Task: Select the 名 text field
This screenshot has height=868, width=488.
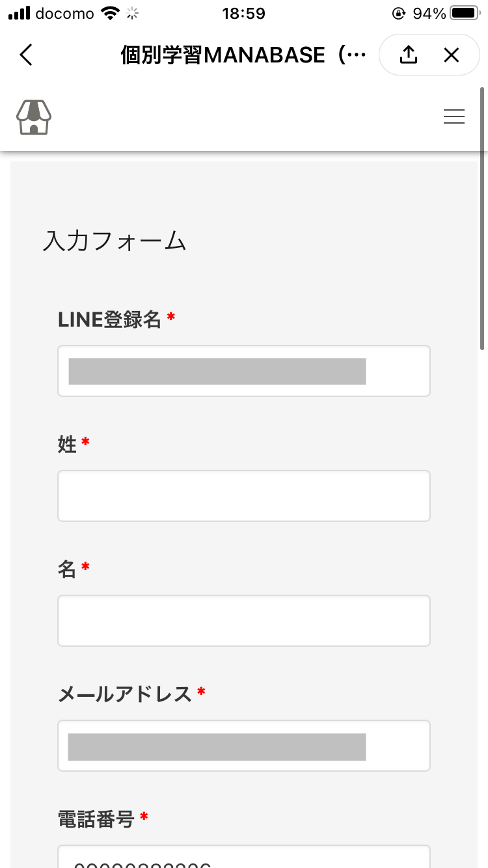Action: click(x=243, y=621)
